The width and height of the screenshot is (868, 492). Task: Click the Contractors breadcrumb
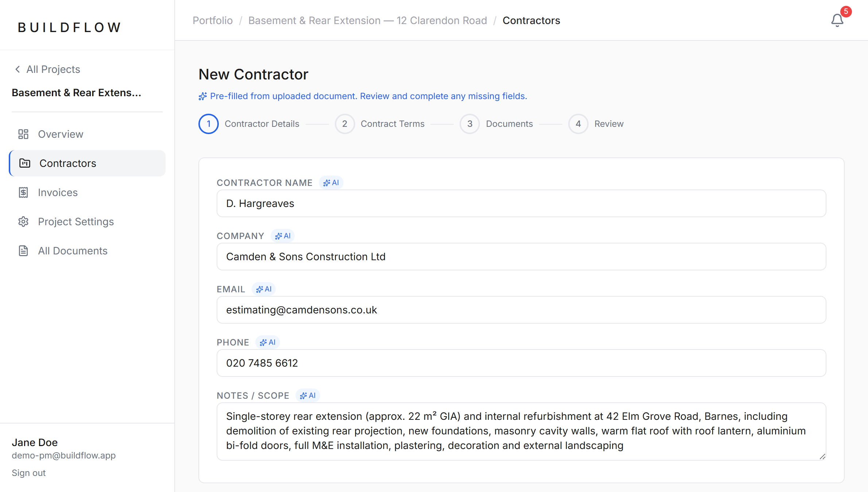pyautogui.click(x=531, y=20)
